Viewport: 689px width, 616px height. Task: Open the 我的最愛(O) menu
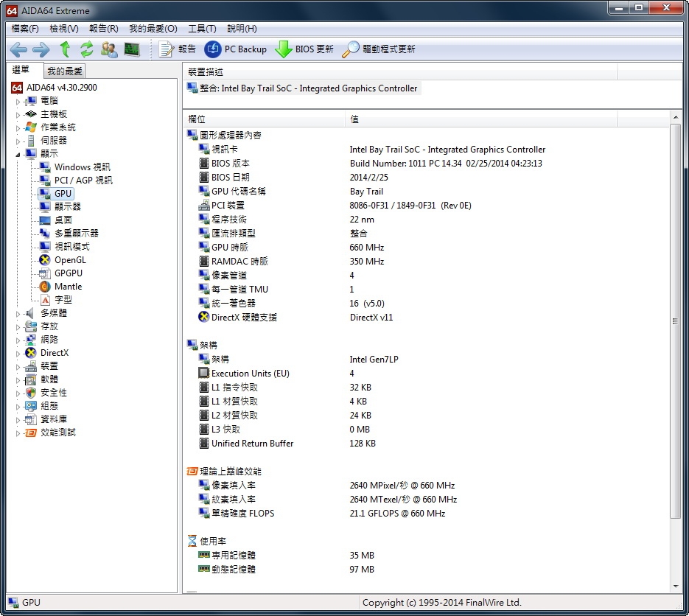[x=153, y=29]
